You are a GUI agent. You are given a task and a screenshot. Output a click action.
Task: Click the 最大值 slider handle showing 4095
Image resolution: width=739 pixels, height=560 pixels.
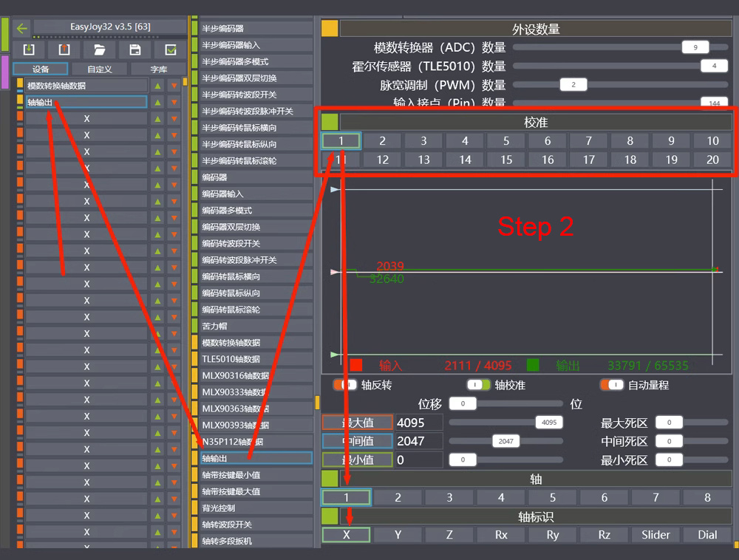[549, 423]
